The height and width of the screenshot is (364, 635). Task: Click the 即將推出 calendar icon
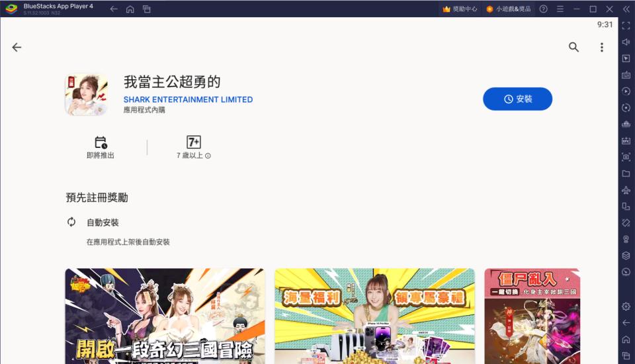point(101,143)
